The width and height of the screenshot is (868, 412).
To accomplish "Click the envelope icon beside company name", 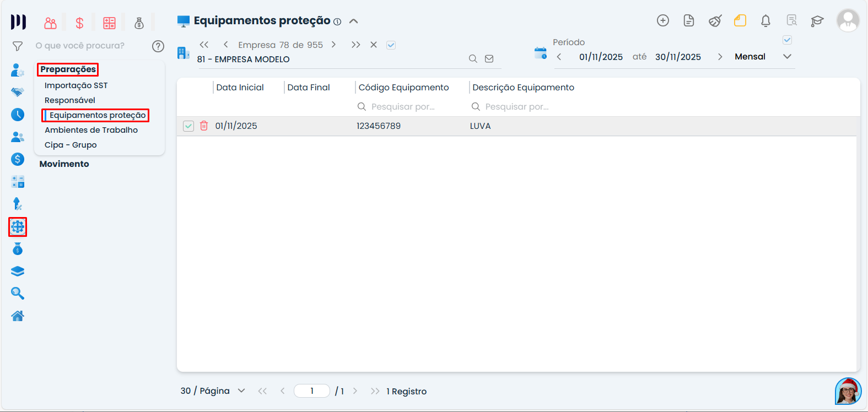I will (489, 59).
